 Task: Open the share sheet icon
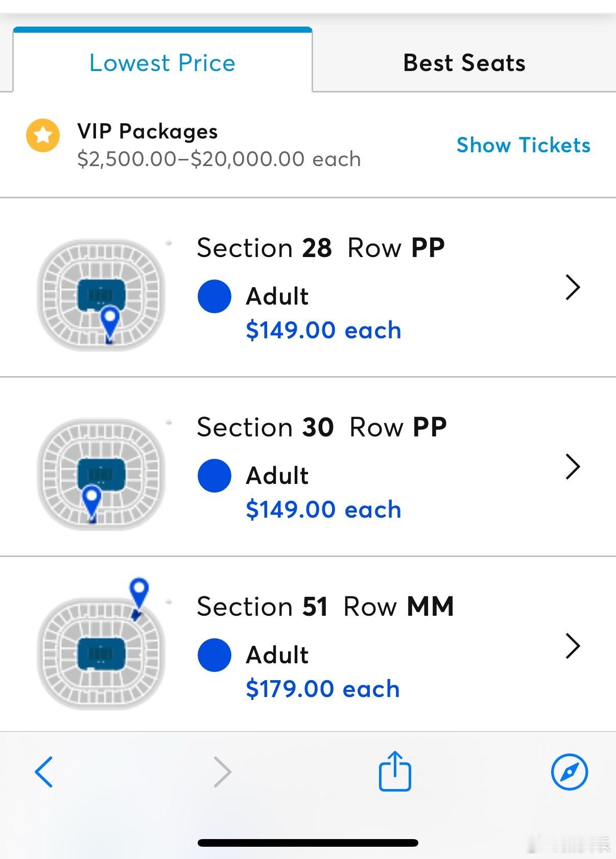point(395,771)
